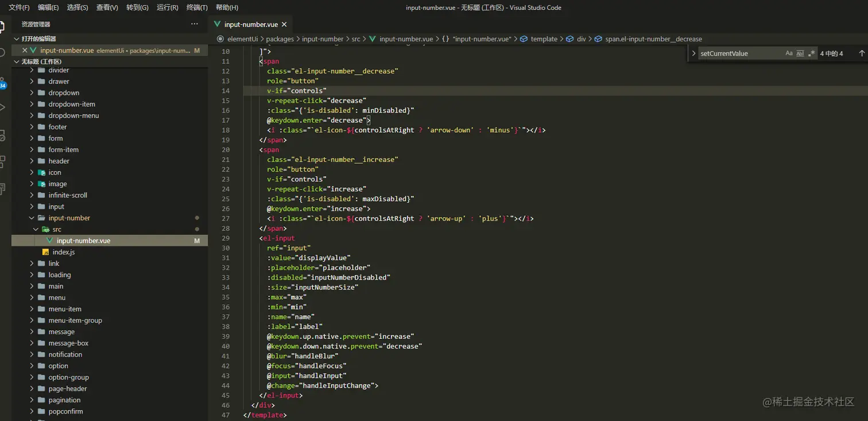Open the 终端(T) menu

pos(197,7)
